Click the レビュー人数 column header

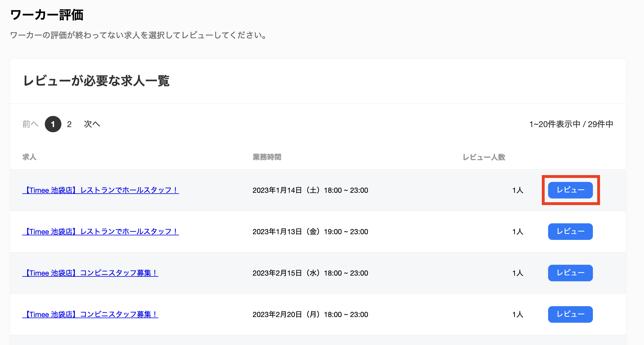click(484, 157)
